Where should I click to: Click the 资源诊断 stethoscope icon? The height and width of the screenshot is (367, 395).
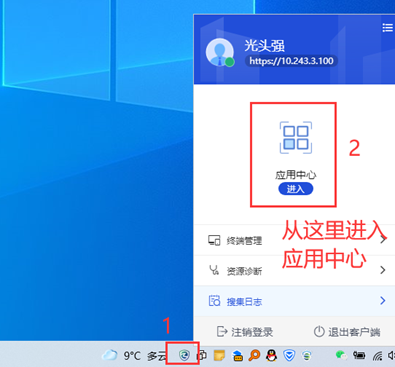(x=214, y=270)
